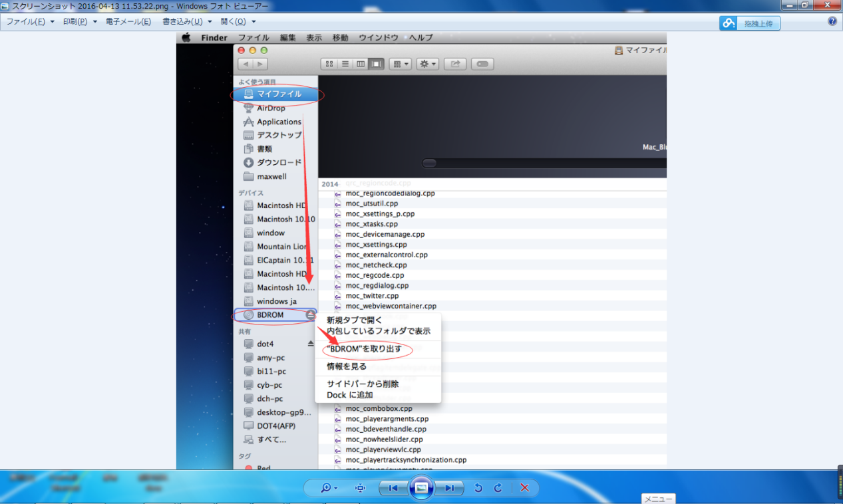Viewport: 843px width, 504px height.
Task: Eject BDROM using sidebar eject icon
Action: click(x=311, y=315)
